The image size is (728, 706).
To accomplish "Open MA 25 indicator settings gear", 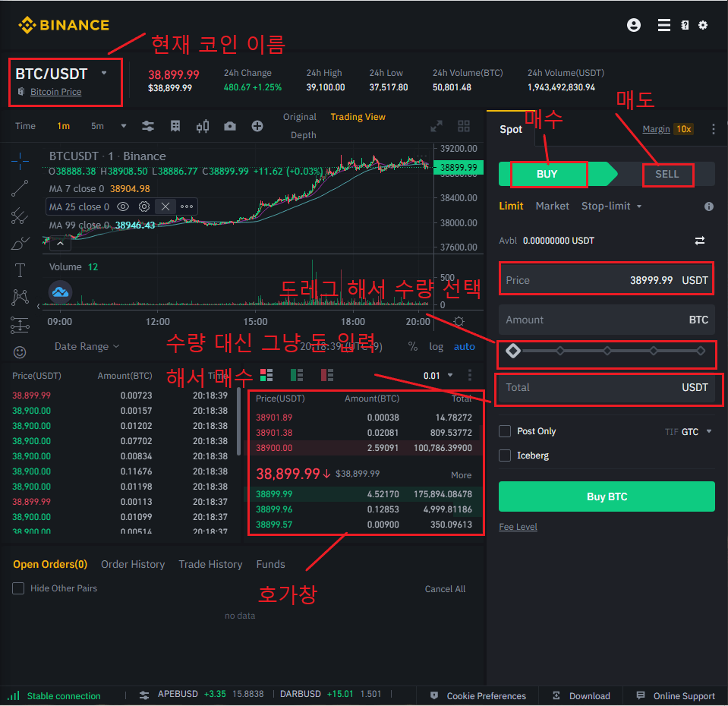I will click(144, 206).
